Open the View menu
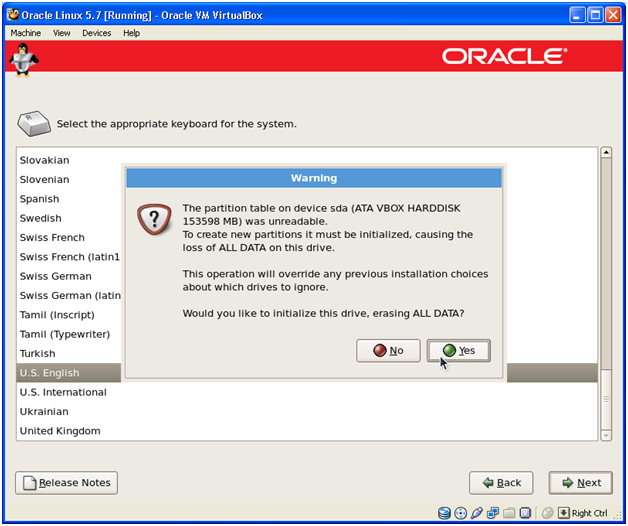The width and height of the screenshot is (628, 526). point(62,33)
